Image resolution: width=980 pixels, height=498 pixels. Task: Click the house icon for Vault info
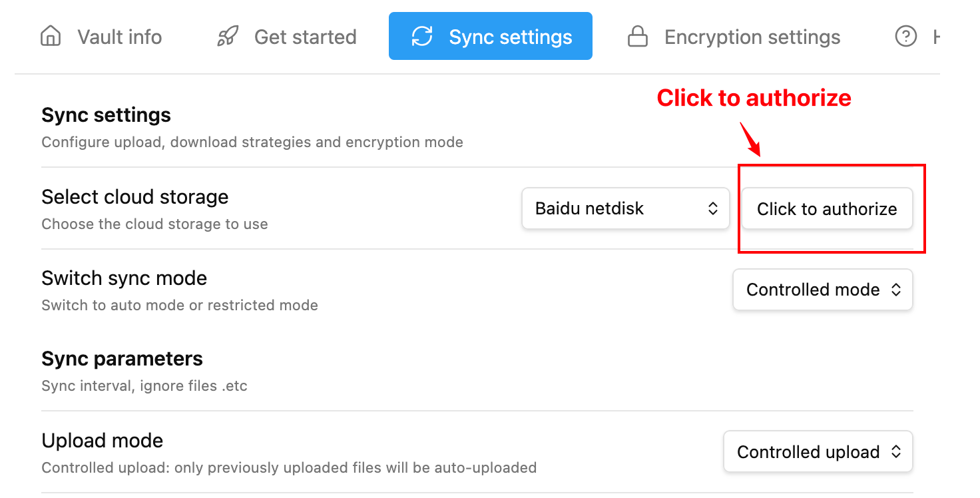[51, 37]
